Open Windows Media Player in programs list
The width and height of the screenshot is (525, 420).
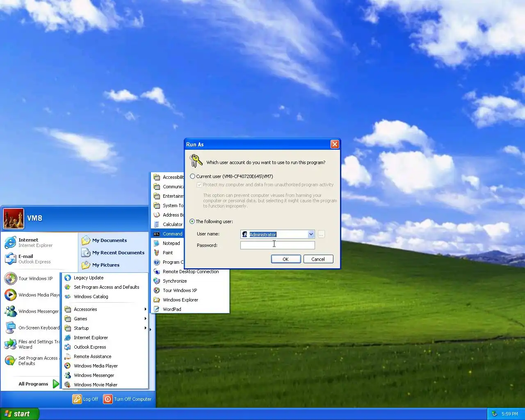[105, 366]
